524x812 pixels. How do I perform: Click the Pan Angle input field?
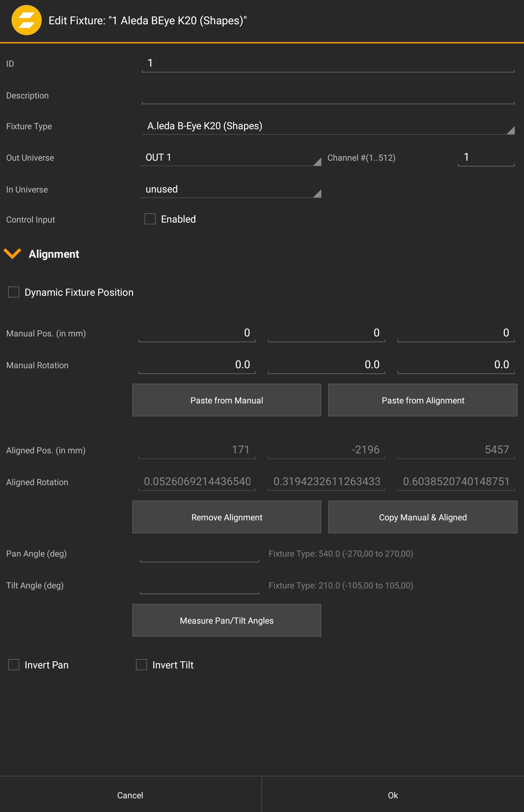coord(199,554)
